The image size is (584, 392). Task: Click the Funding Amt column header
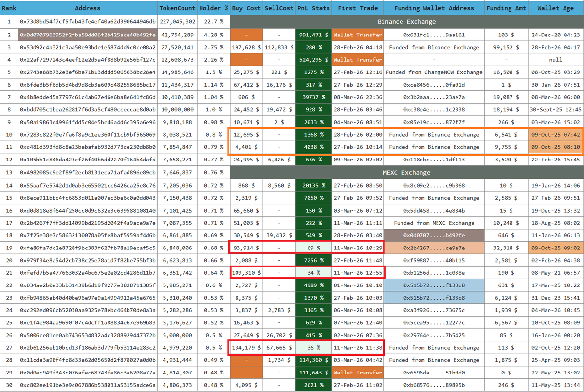tap(506, 8)
